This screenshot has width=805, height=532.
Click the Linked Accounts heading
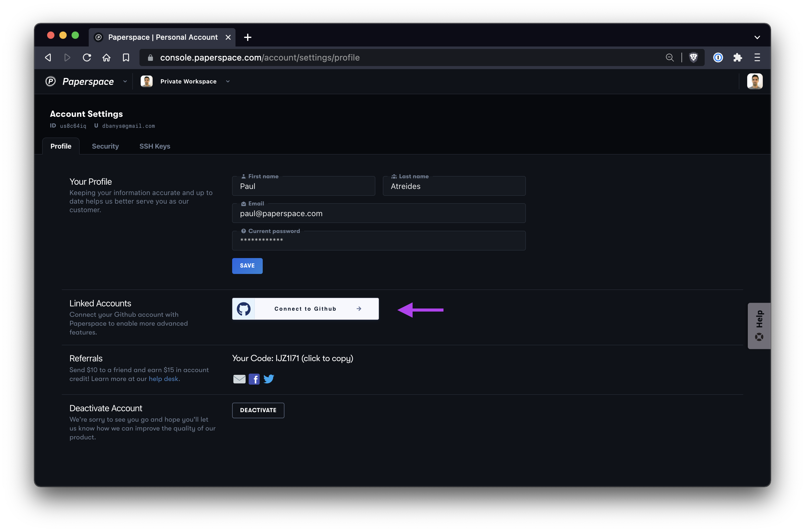point(100,303)
